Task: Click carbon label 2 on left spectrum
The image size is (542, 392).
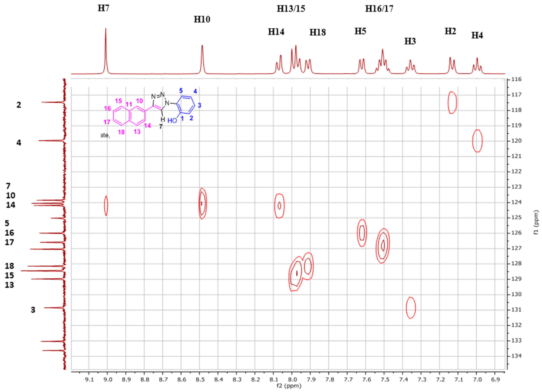Action: (19, 105)
